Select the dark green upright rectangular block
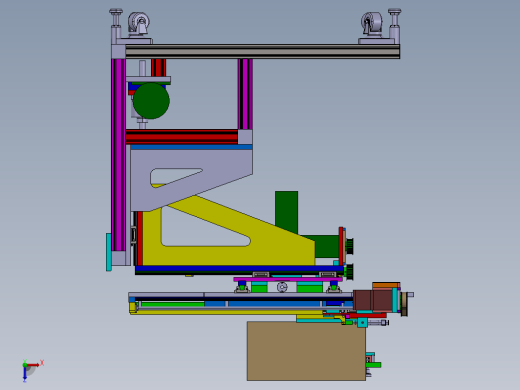The image size is (520, 390). (x=287, y=212)
